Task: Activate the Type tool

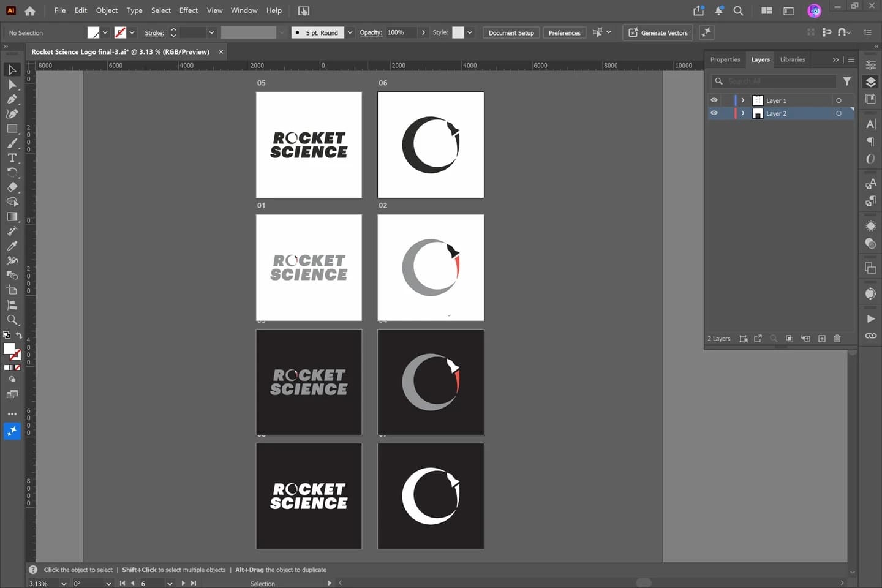Action: tap(12, 158)
